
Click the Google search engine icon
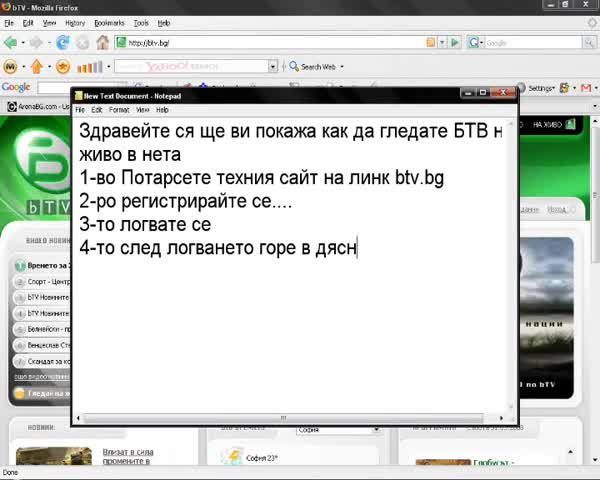pos(473,42)
